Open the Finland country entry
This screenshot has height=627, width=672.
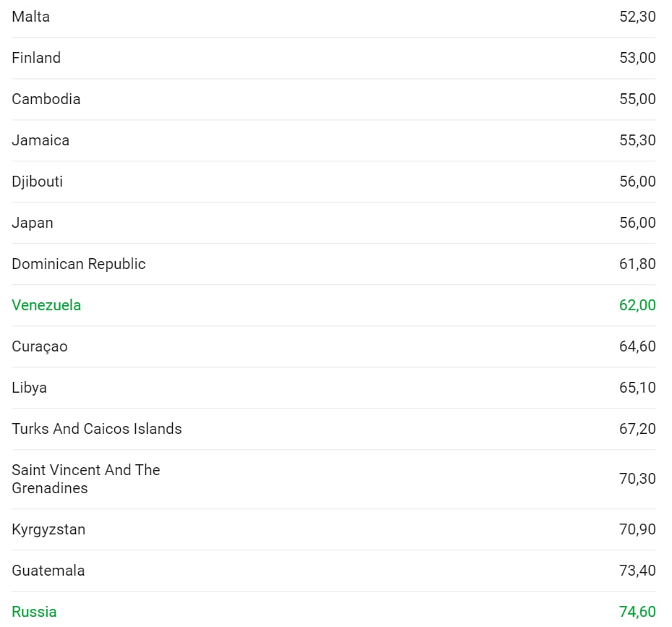click(333, 58)
